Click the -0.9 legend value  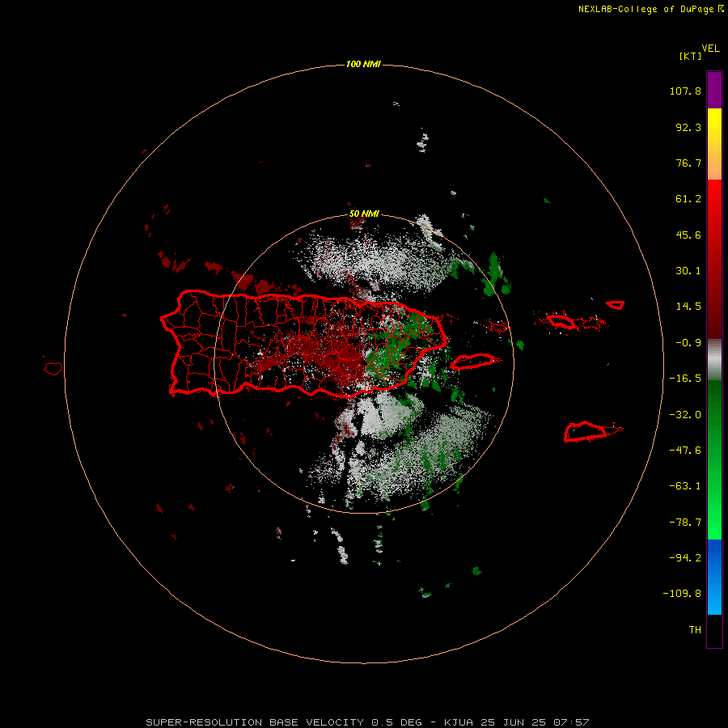pos(688,343)
